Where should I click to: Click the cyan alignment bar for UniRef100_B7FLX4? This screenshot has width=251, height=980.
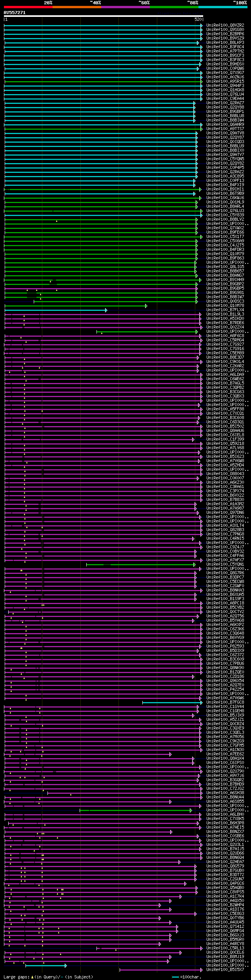(55, 310)
